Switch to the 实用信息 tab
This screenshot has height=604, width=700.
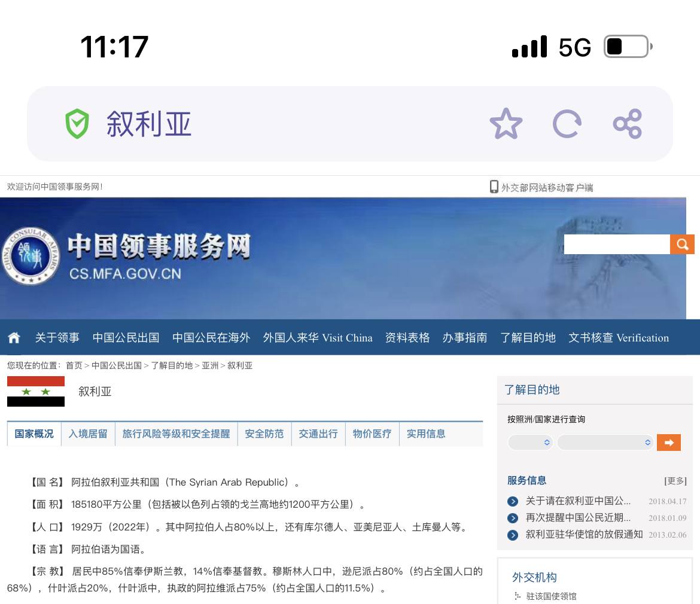(x=426, y=434)
